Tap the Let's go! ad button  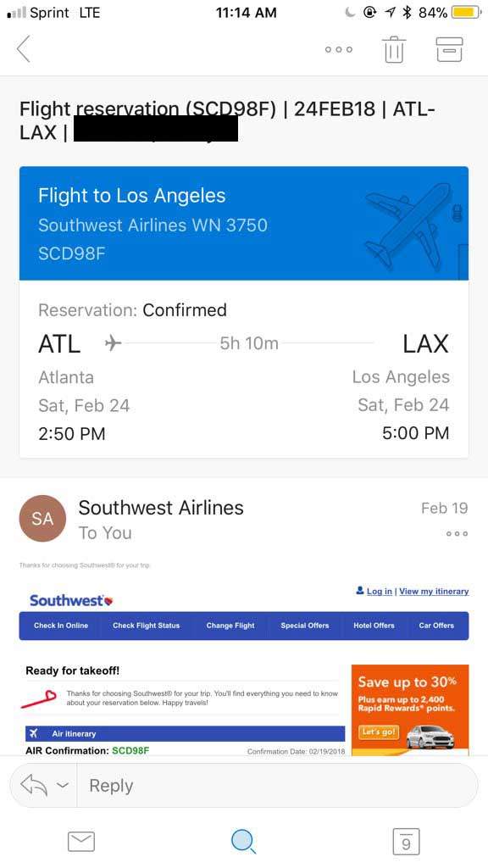coord(379,732)
